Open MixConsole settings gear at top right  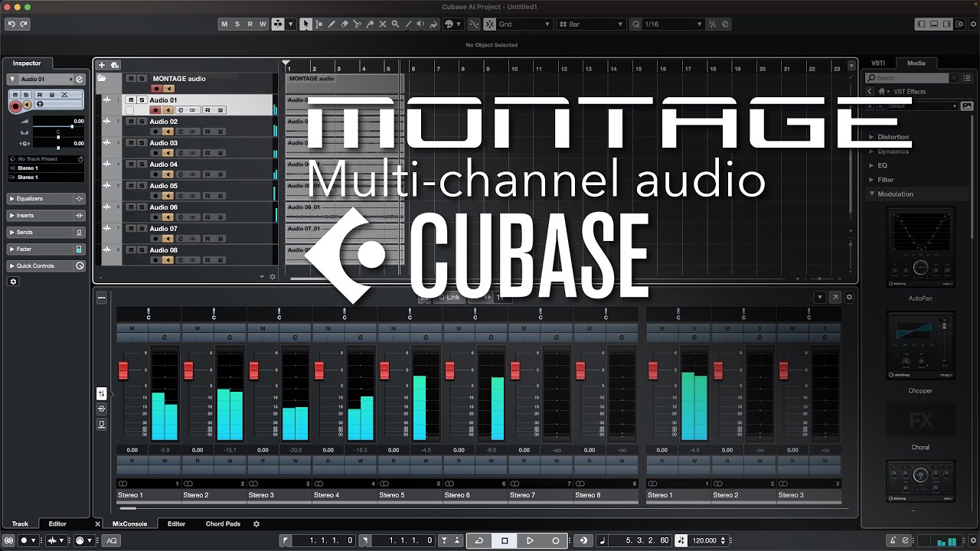pyautogui.click(x=848, y=297)
